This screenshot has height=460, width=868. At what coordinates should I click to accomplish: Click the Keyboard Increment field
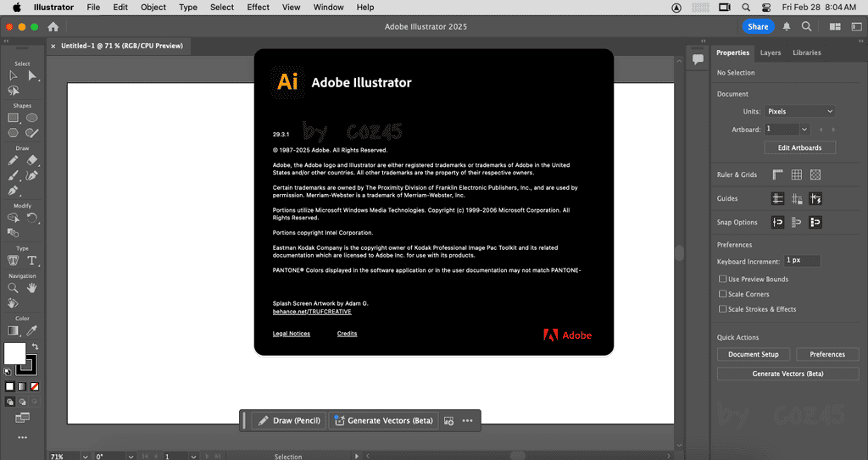tap(802, 261)
